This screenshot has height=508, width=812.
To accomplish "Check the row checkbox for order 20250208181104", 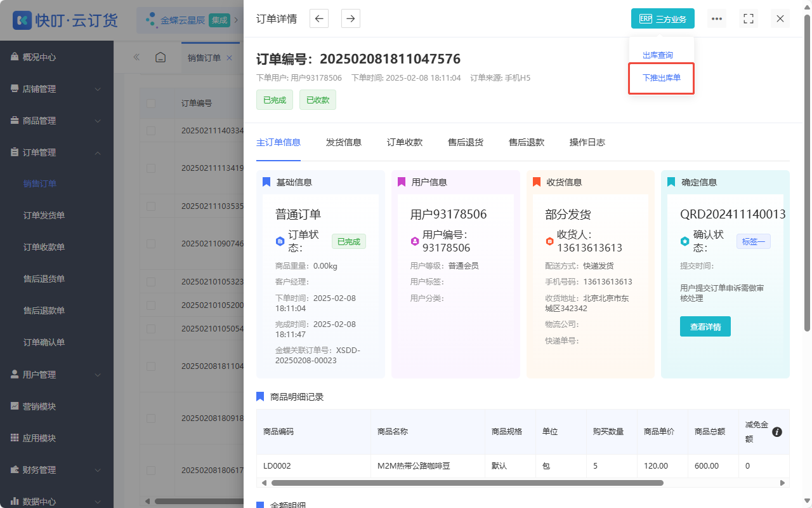I will (151, 366).
